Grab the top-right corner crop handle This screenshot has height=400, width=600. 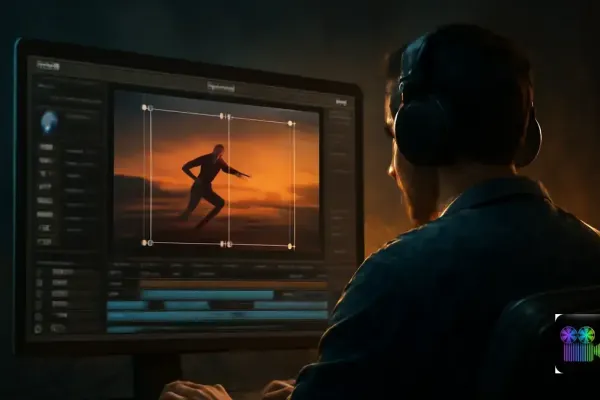(290, 123)
